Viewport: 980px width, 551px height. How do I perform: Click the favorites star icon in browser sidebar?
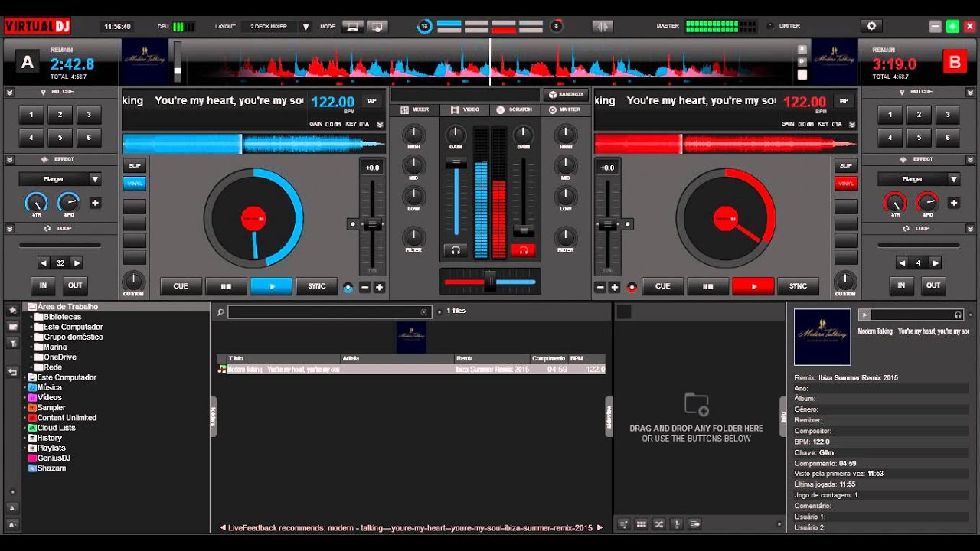(12, 310)
